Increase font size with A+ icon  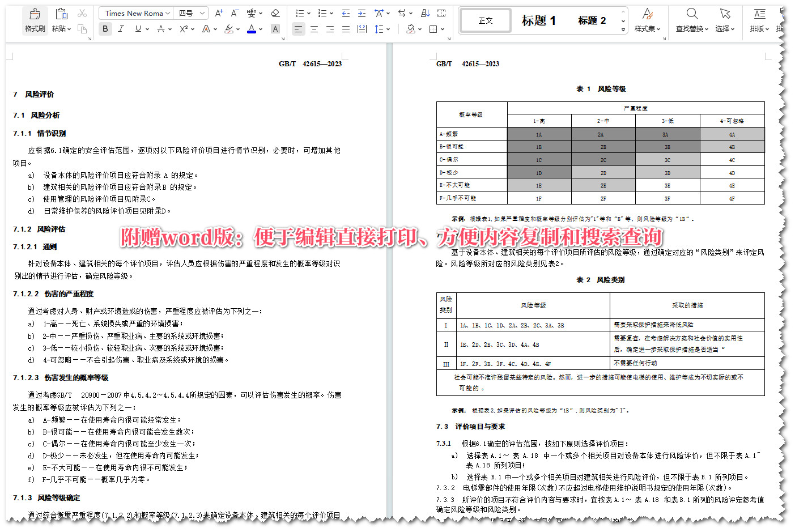[x=218, y=13]
